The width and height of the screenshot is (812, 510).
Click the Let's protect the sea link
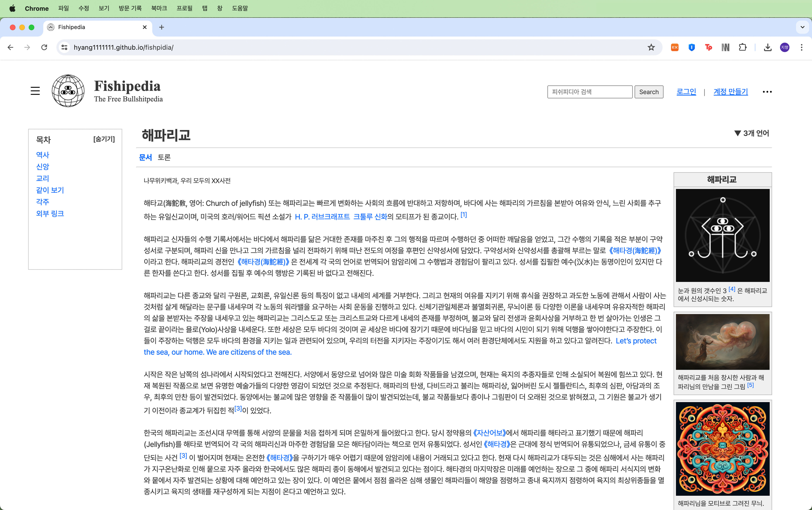pyautogui.click(x=400, y=347)
